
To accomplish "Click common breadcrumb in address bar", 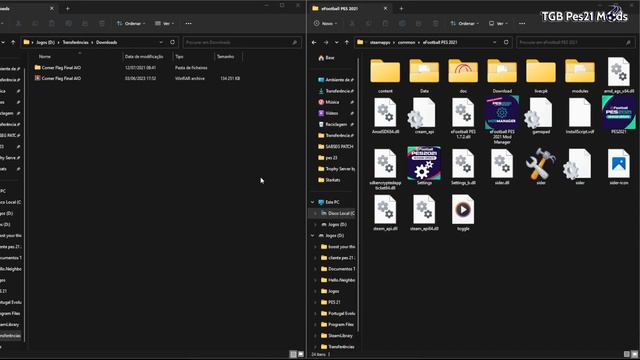I will coord(406,42).
